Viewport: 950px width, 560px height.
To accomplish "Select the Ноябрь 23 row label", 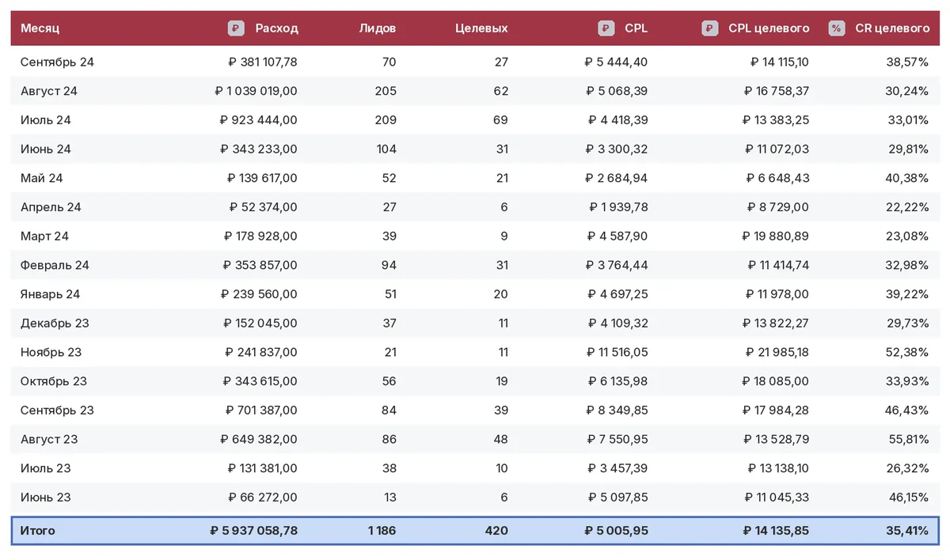I will pos(51,352).
